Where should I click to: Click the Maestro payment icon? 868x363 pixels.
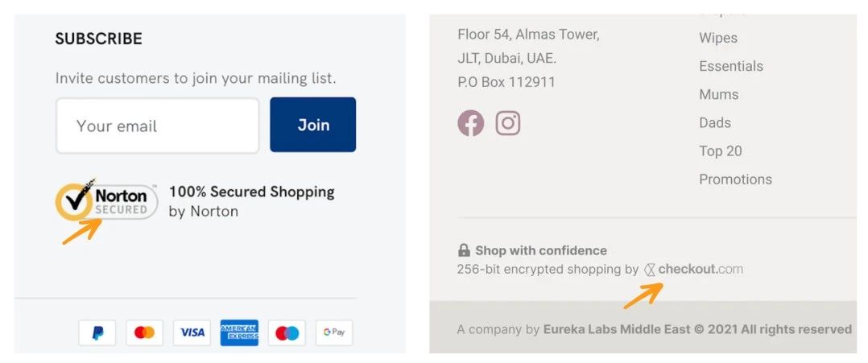pos(287,332)
